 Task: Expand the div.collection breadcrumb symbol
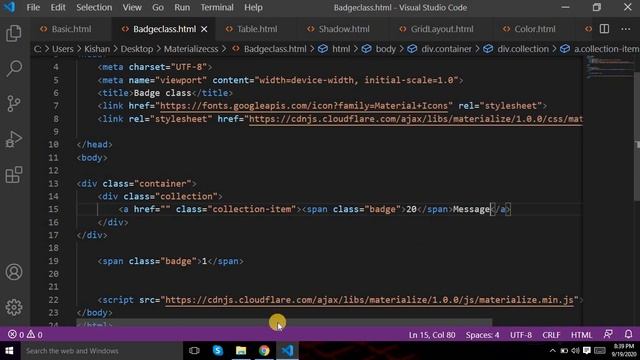tap(516, 49)
